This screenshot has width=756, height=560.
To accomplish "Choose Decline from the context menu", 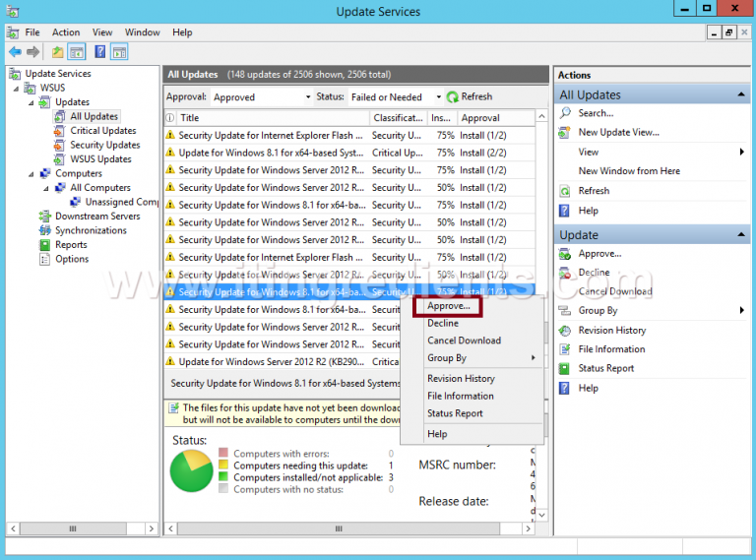I will (x=443, y=323).
